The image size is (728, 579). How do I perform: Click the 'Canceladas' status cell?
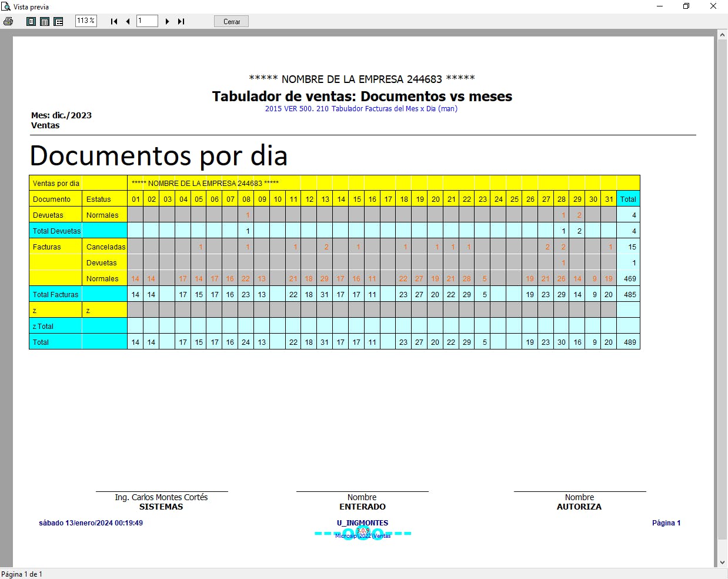[106, 247]
